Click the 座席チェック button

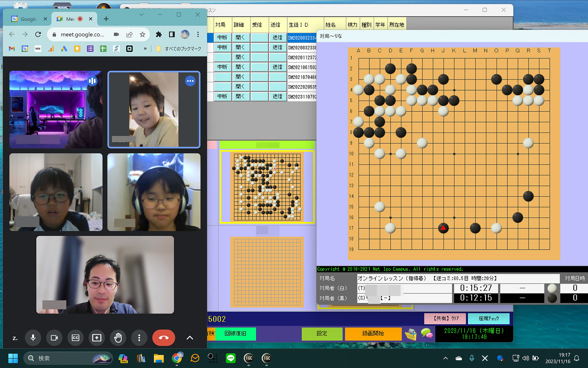(x=489, y=318)
